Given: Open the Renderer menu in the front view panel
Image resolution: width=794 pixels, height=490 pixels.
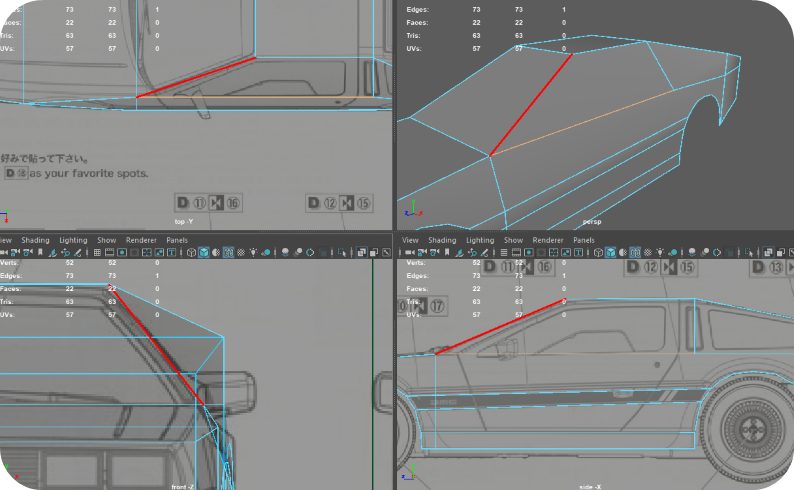Looking at the screenshot, I should (141, 240).
